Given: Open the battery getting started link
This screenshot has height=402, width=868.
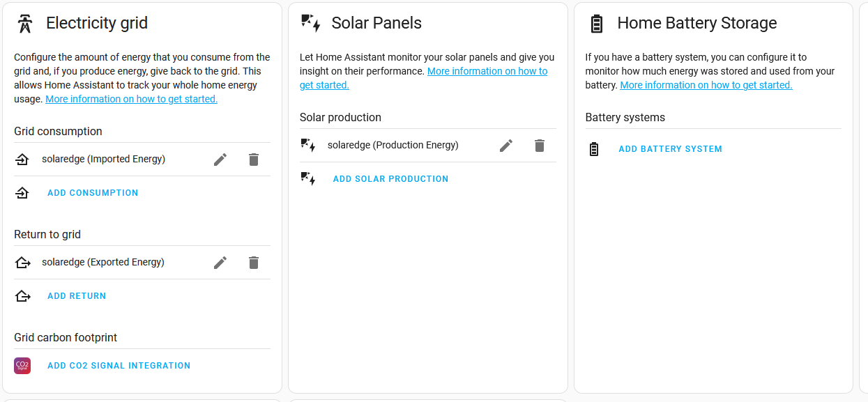Looking at the screenshot, I should [x=706, y=84].
